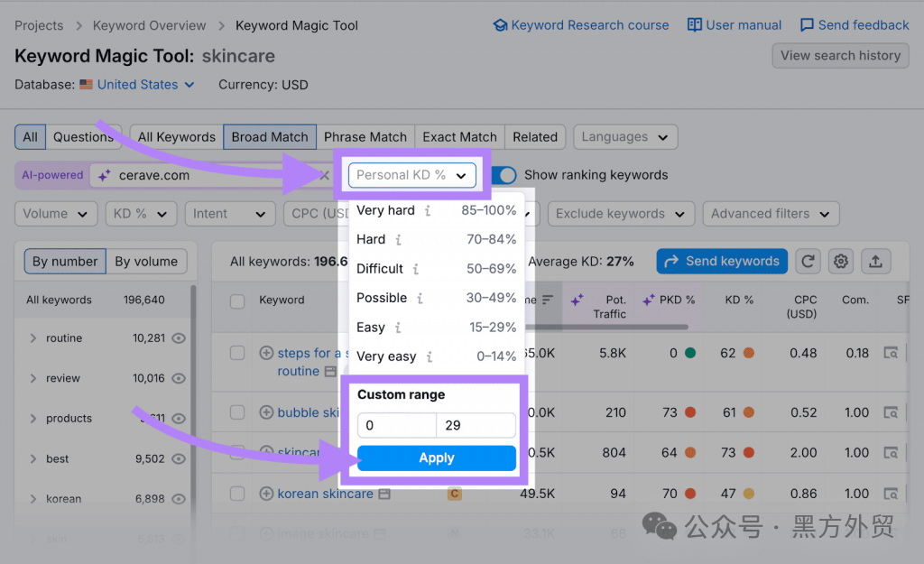924x564 pixels.
Task: Select All Keywords match tab
Action: tap(176, 137)
